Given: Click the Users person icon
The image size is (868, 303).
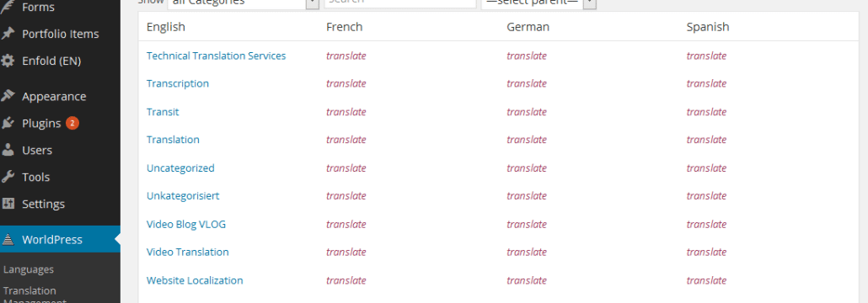Looking at the screenshot, I should tap(8, 150).
